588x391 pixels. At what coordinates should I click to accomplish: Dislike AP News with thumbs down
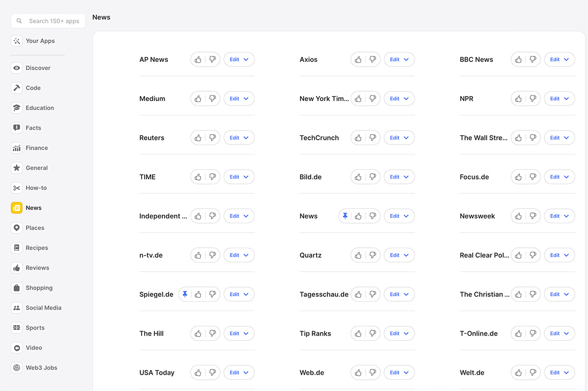213,59
